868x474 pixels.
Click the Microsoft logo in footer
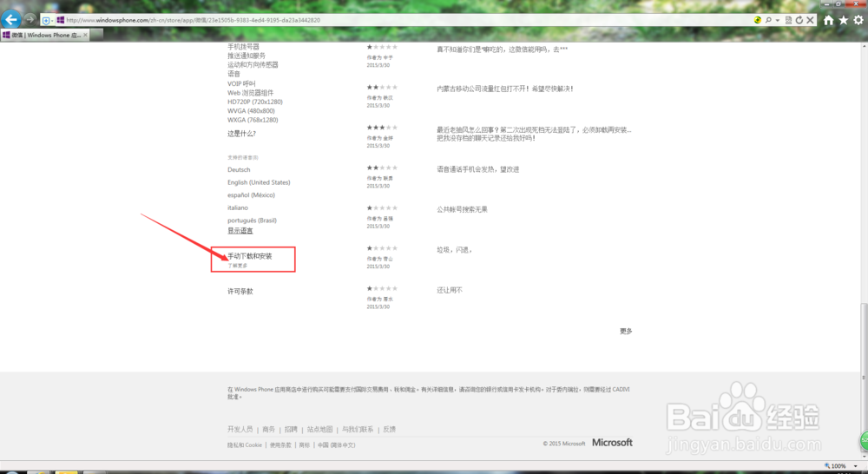[612, 443]
